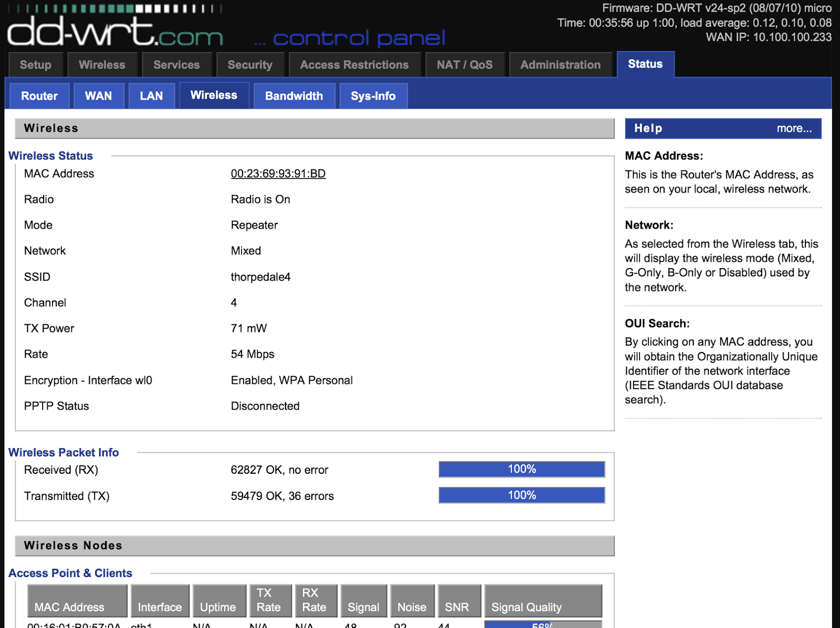Click the WAN IP 10.100.100.233 text
Screen dimensions: 840x628
[769, 37]
